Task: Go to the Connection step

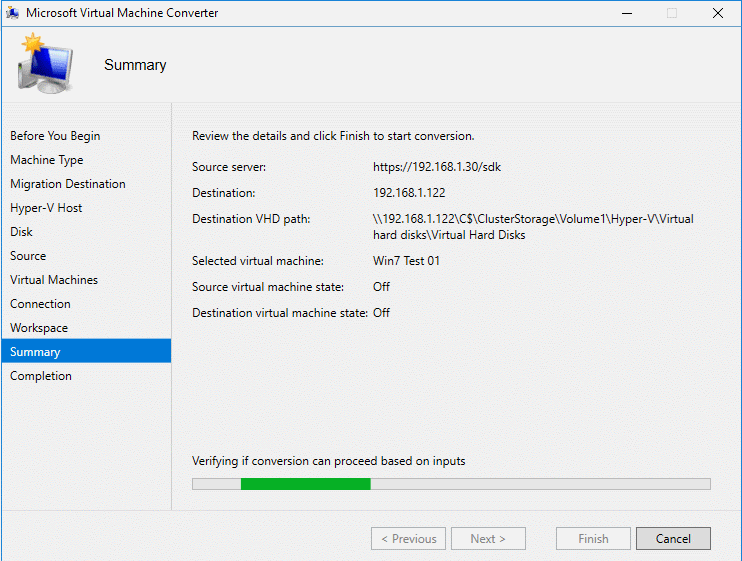Action: click(40, 304)
